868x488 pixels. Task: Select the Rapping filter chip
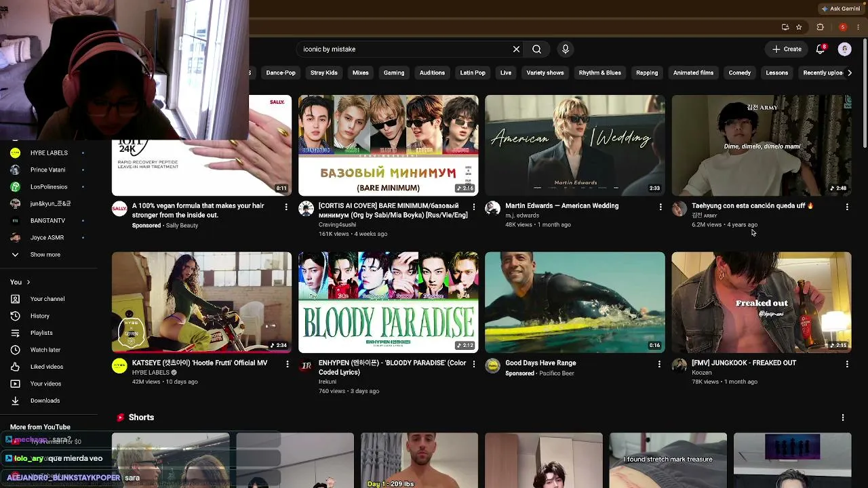pyautogui.click(x=647, y=73)
